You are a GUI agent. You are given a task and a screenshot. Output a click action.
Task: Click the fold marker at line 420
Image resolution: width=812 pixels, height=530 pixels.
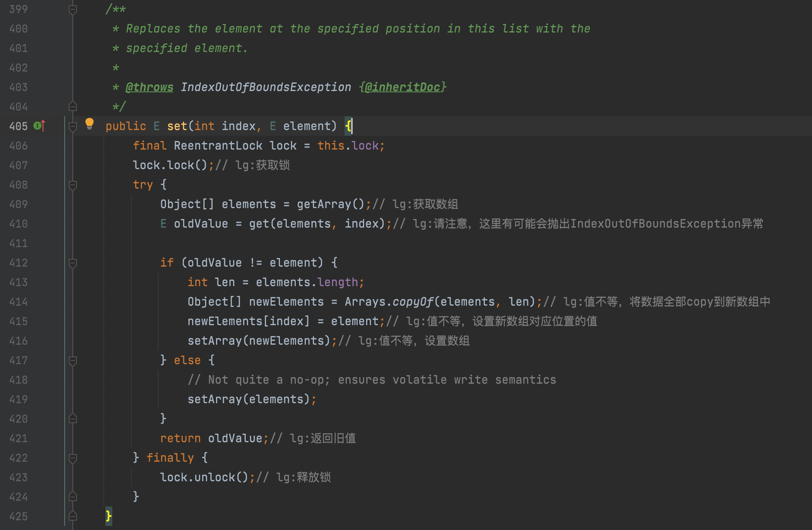coord(72,419)
